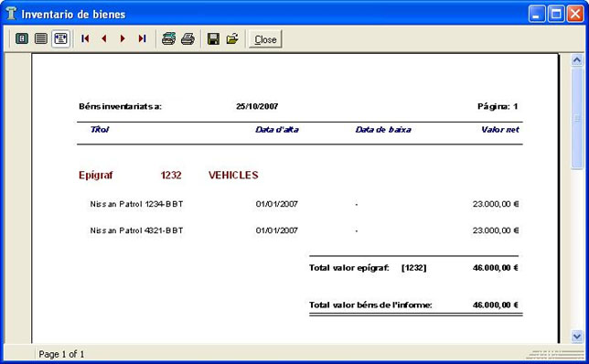Switch to the 100% zoom view icon
Viewport: 589px width, 364px height.
click(41, 38)
